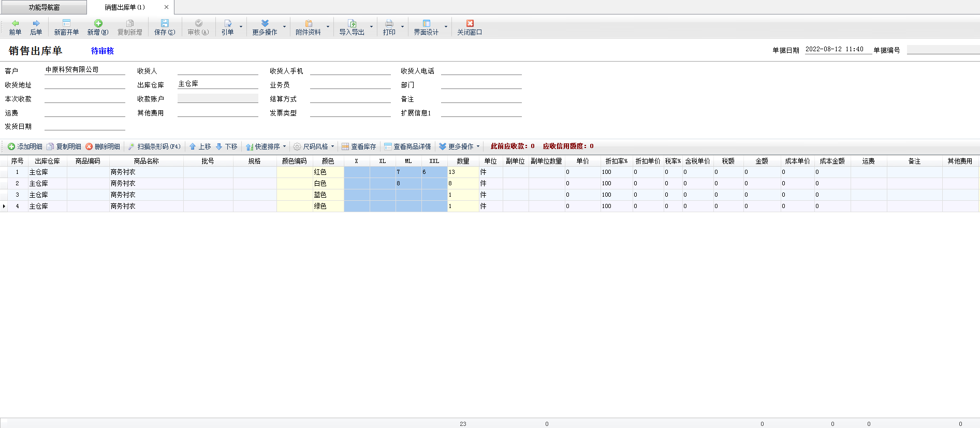
Task: Expand the 导入导出 dropdown arrow
Action: tap(371, 26)
